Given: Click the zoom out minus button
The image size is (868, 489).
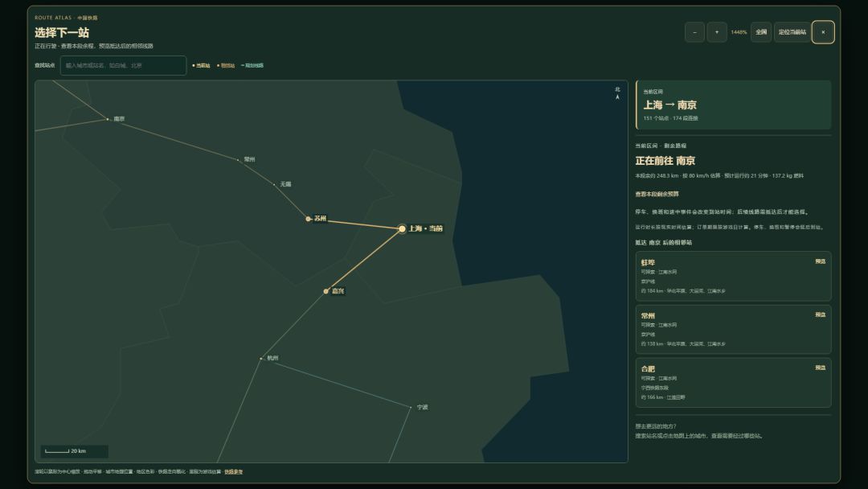Looking at the screenshot, I should (x=694, y=32).
